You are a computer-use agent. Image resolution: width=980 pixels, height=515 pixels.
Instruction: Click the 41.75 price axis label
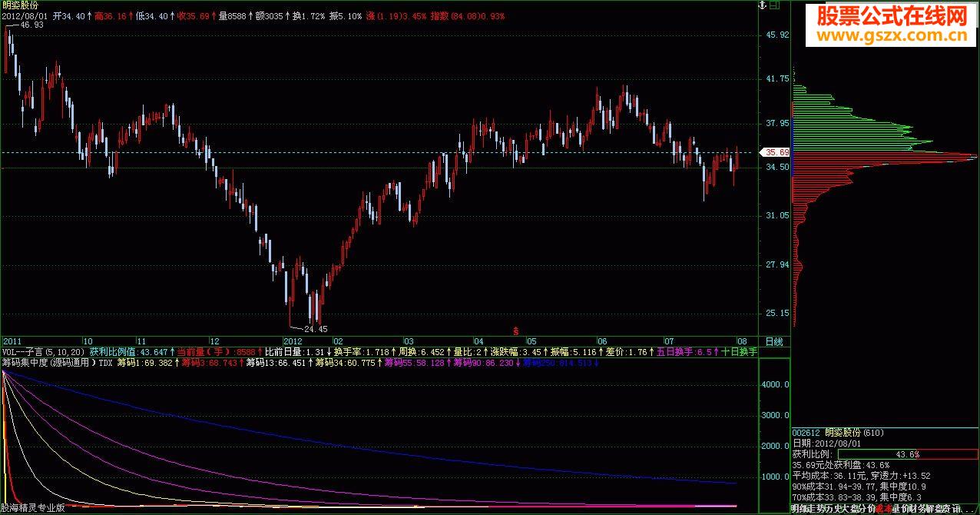click(x=777, y=78)
